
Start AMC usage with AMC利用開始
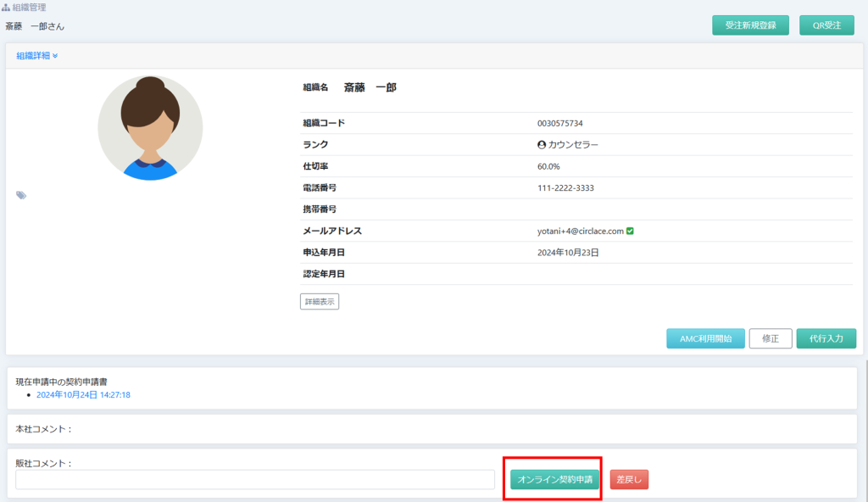point(705,338)
